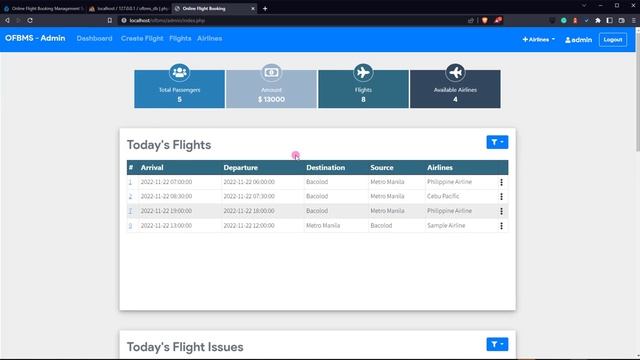
Task: Click the Amount $ 13000 card
Action: click(x=271, y=89)
